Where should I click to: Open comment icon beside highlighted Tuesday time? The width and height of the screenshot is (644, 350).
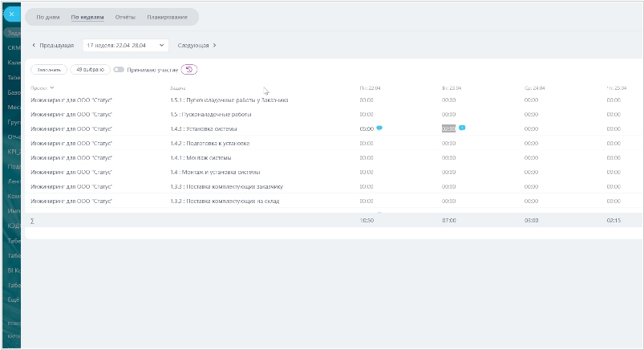click(x=462, y=128)
